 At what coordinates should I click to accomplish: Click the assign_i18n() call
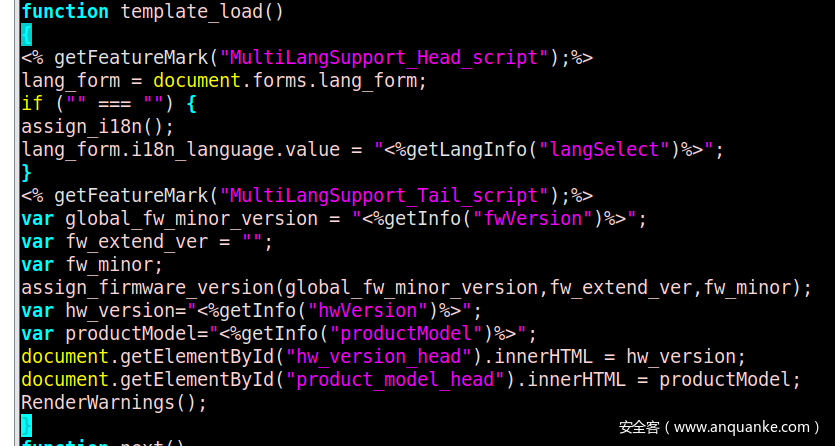(97, 127)
